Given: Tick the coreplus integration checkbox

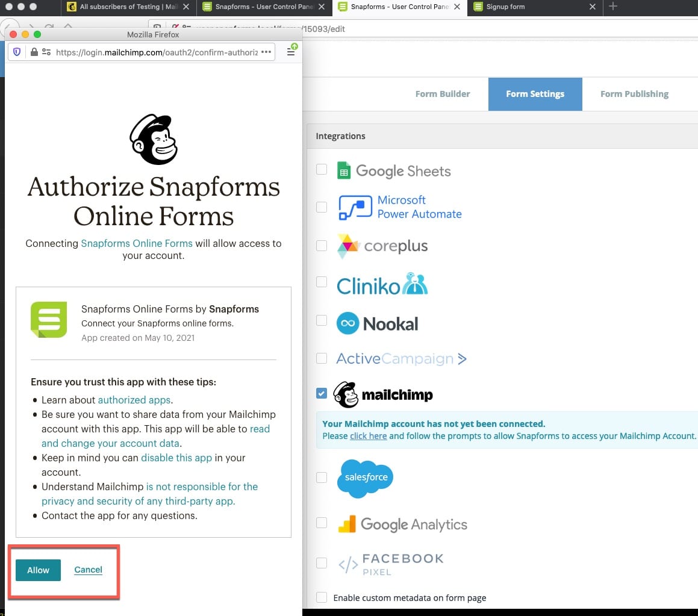Looking at the screenshot, I should (322, 246).
